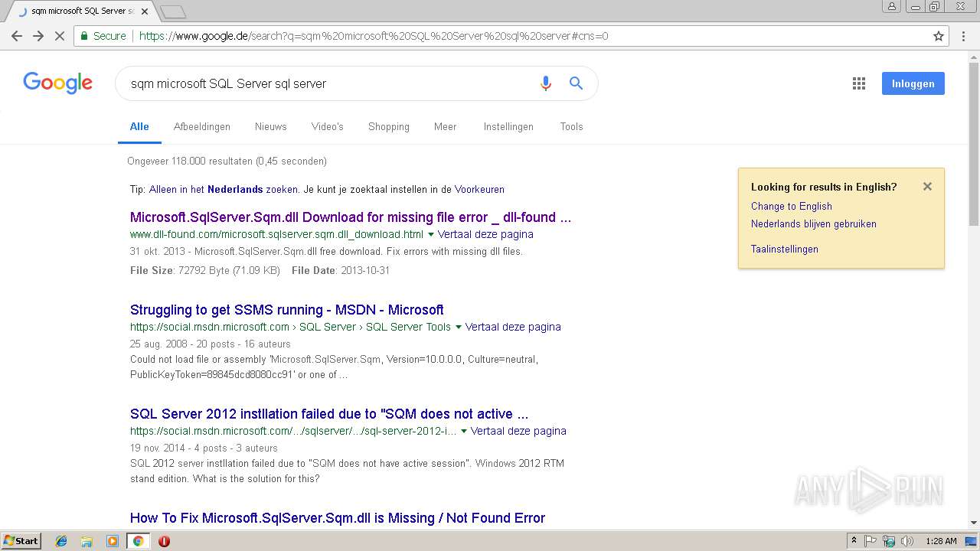Click the taskbar clock 1:28 AM
Image resolution: width=980 pixels, height=551 pixels.
[941, 541]
